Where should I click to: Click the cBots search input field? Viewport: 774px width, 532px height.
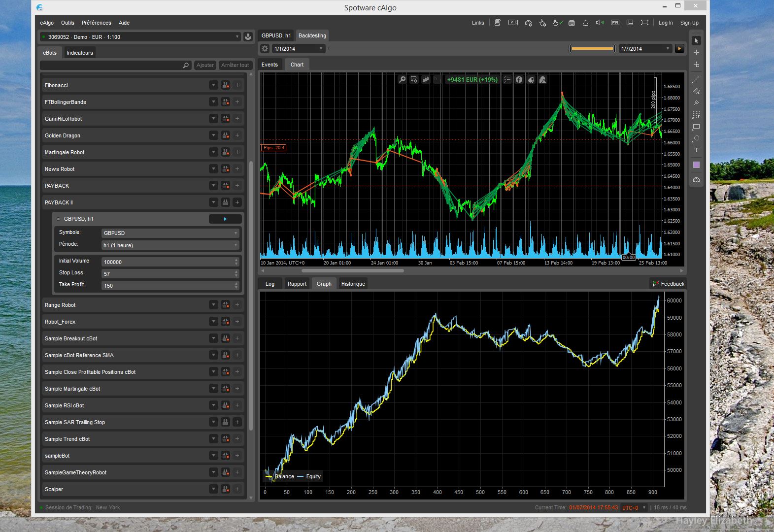[115, 65]
